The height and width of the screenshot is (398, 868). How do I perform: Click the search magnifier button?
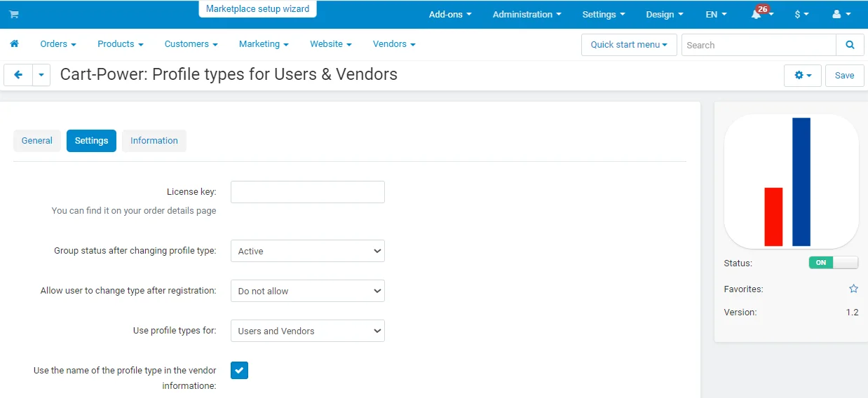[x=850, y=45]
